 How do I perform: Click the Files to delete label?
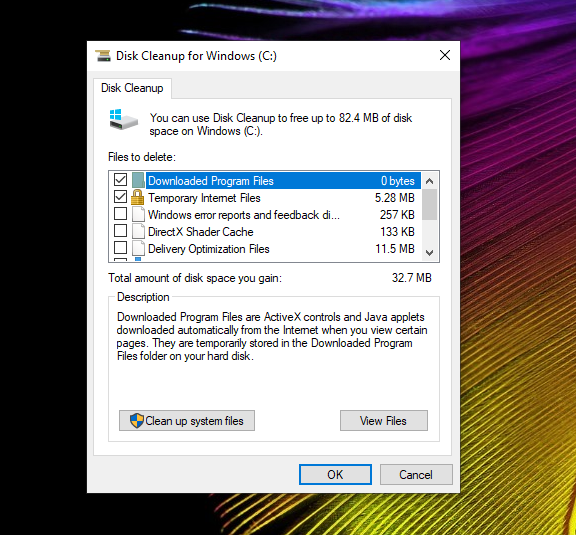[142, 157]
